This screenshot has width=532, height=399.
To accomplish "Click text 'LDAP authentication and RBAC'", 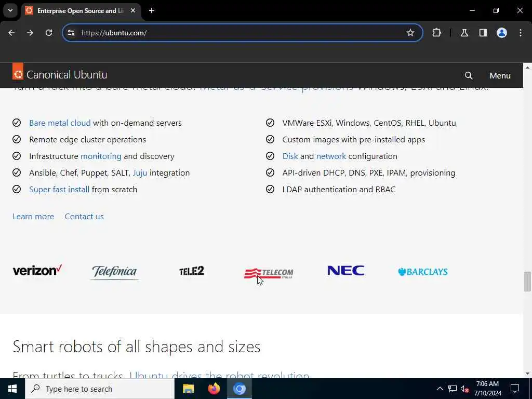I will [339, 189].
